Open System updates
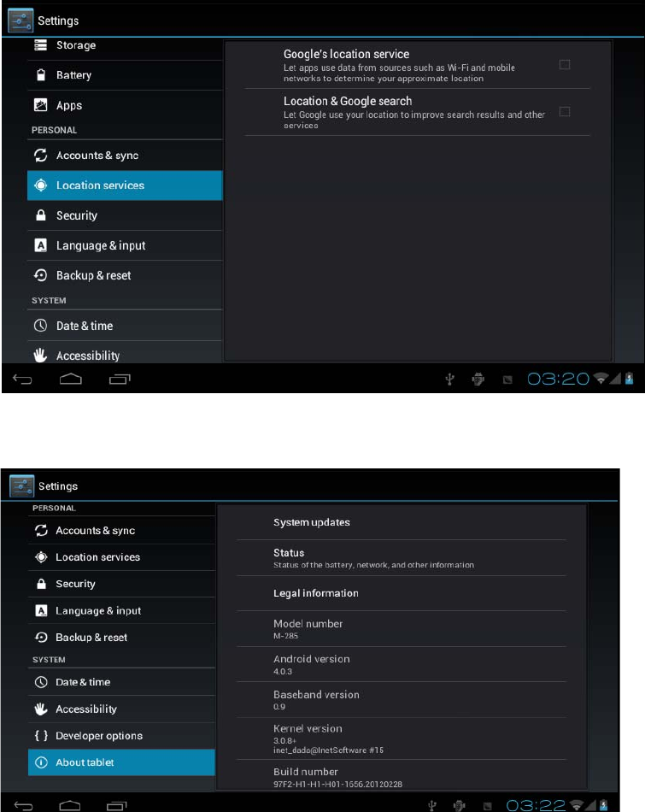 402,522
